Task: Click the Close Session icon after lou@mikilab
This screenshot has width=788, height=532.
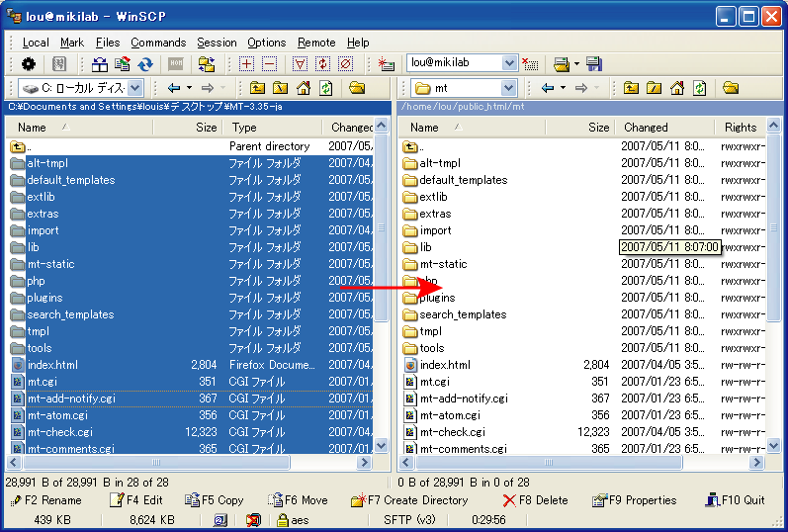Action: pyautogui.click(x=530, y=64)
